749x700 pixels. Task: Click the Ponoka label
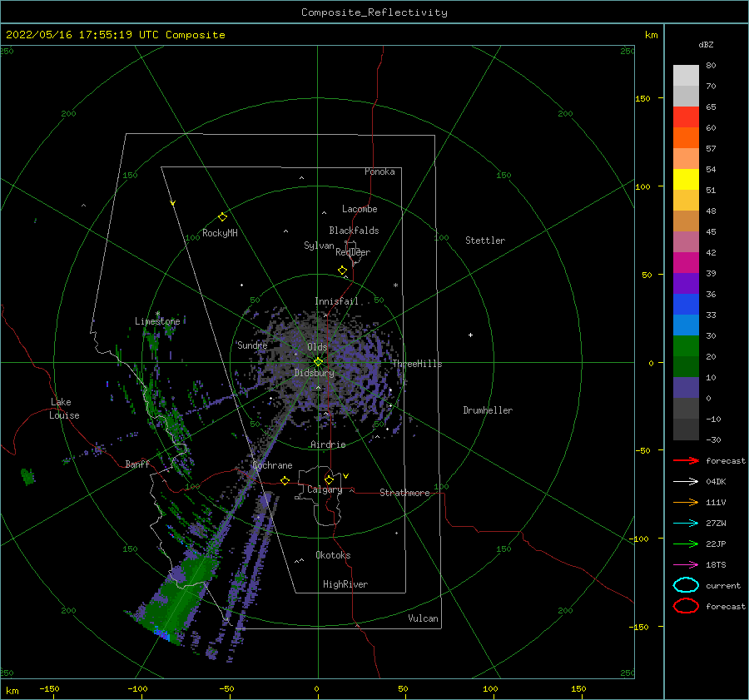(x=379, y=171)
